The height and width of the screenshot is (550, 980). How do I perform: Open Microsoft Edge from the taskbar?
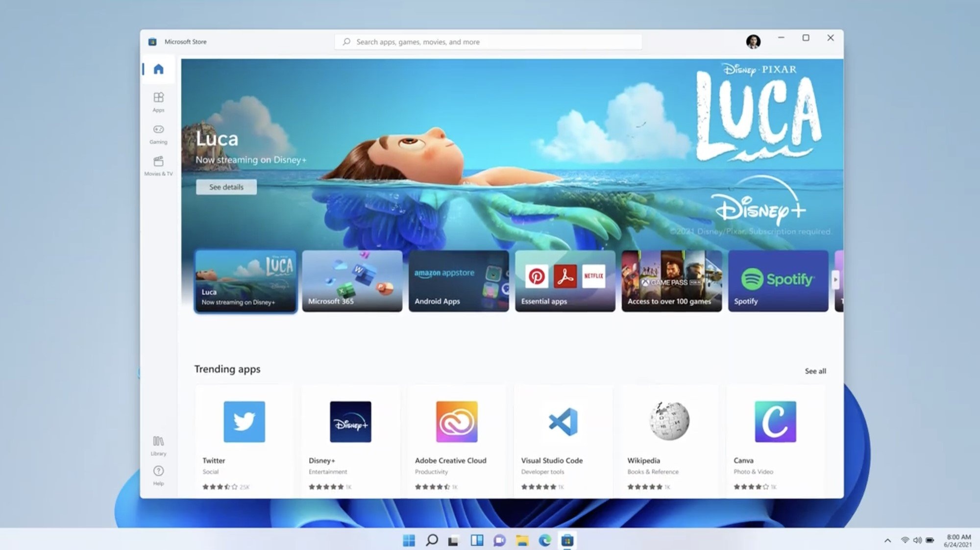point(545,540)
